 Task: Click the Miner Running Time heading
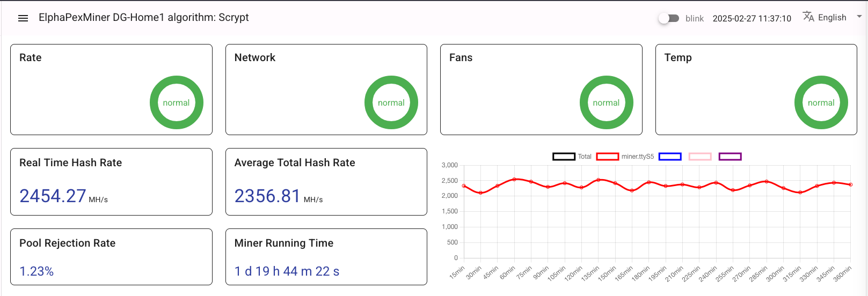pyautogui.click(x=284, y=243)
